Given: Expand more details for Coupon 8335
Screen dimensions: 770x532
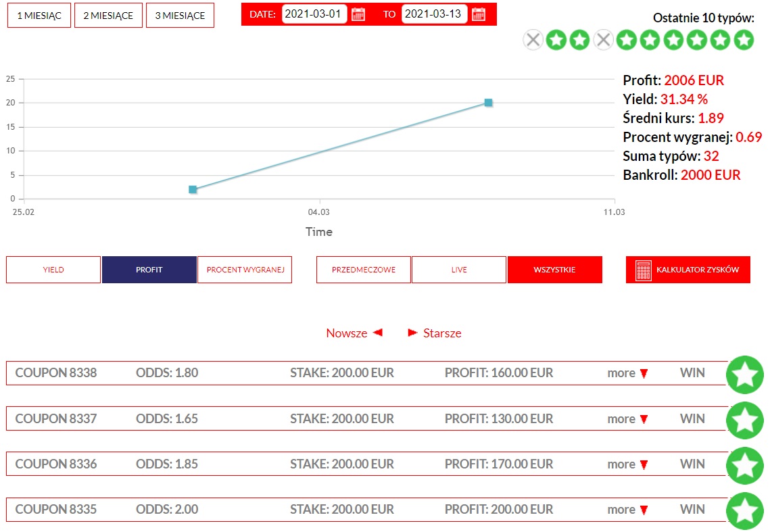Looking at the screenshot, I should (x=627, y=510).
